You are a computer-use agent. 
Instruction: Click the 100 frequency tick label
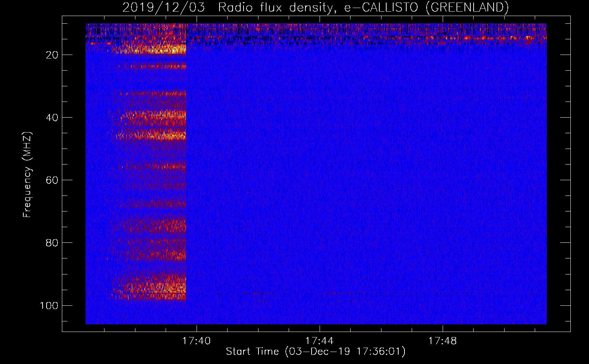click(x=49, y=305)
